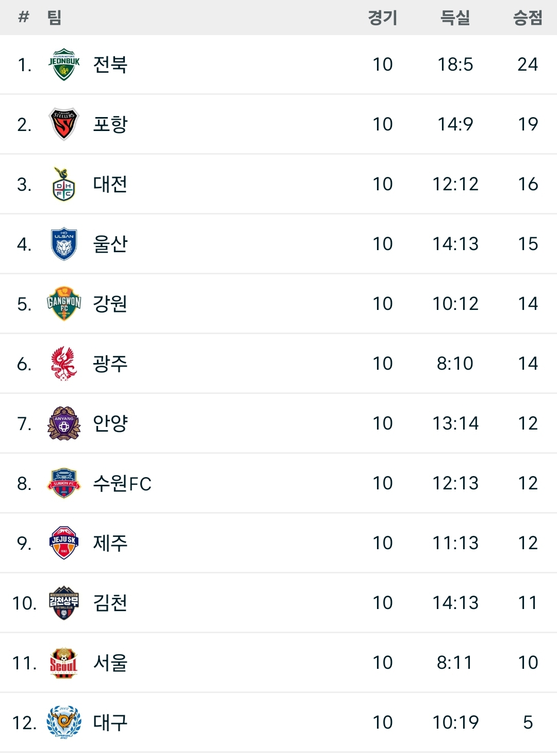Click the Gwangju red phoenix logo
557x756 pixels.
(x=64, y=364)
